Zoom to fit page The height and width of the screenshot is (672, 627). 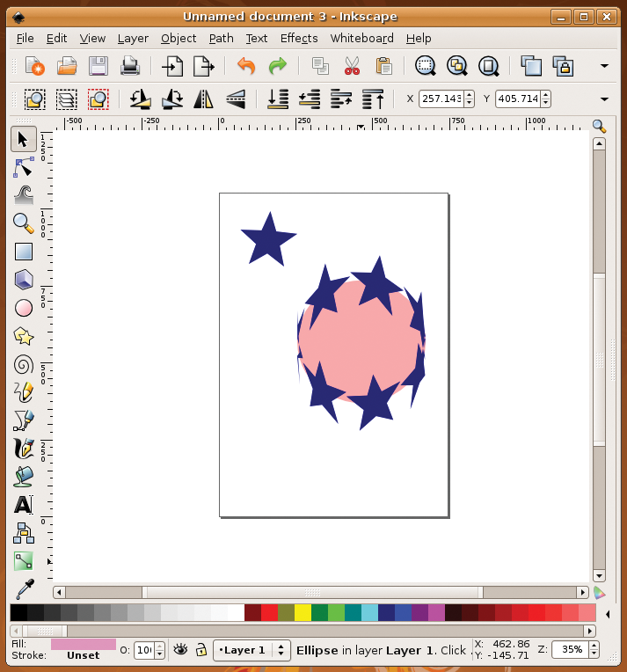tap(489, 66)
